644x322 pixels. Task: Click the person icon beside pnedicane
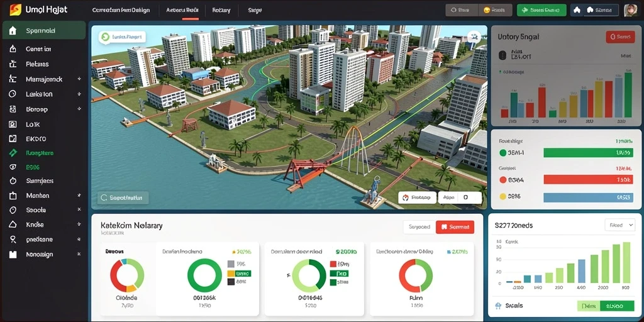pos(13,240)
